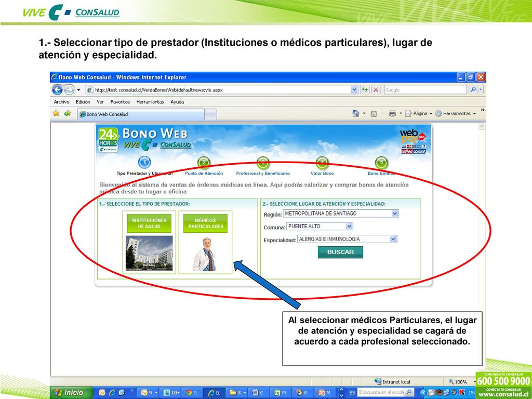This screenshot has width=532, height=399.
Task: Select step 1 Tipo Prestador y Ubicación
Action: coord(144,166)
